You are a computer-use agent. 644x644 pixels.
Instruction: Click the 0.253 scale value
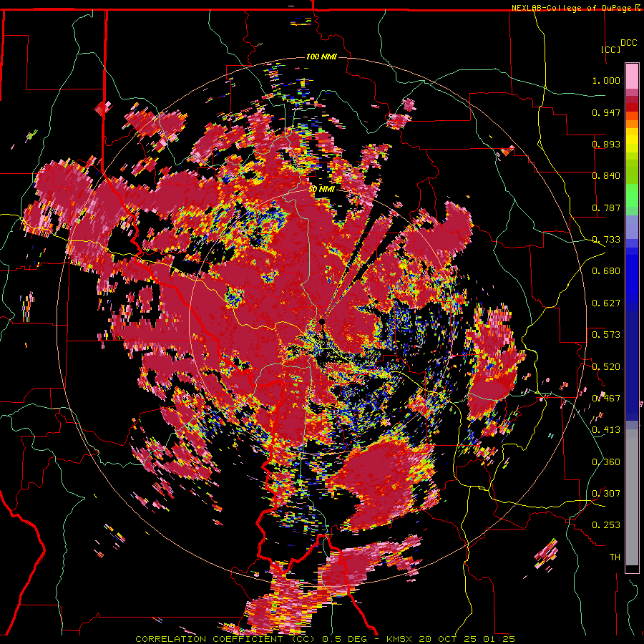tap(606, 525)
